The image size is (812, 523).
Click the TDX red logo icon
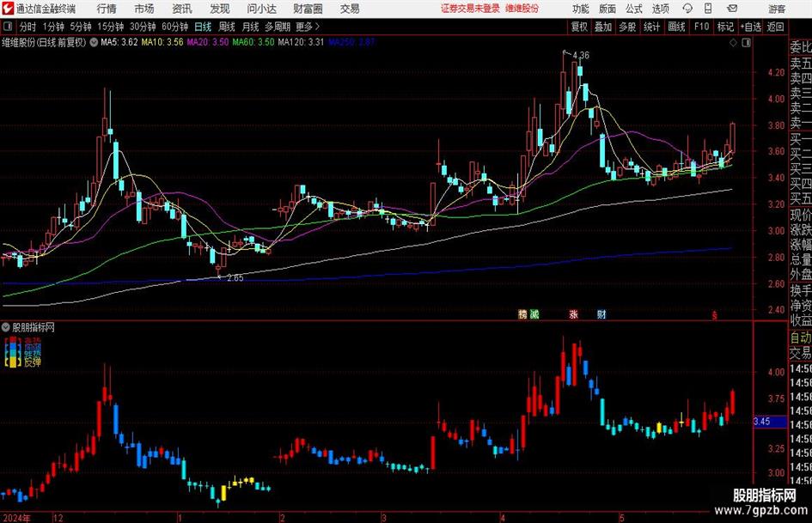click(8, 9)
